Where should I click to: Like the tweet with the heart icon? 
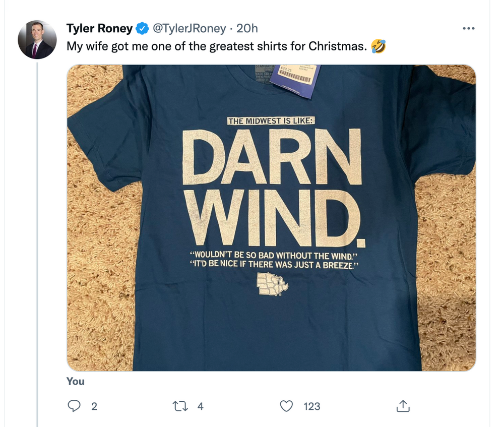(x=286, y=406)
